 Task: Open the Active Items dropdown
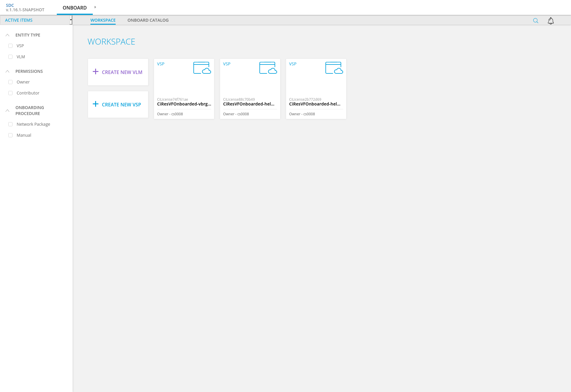[36, 20]
